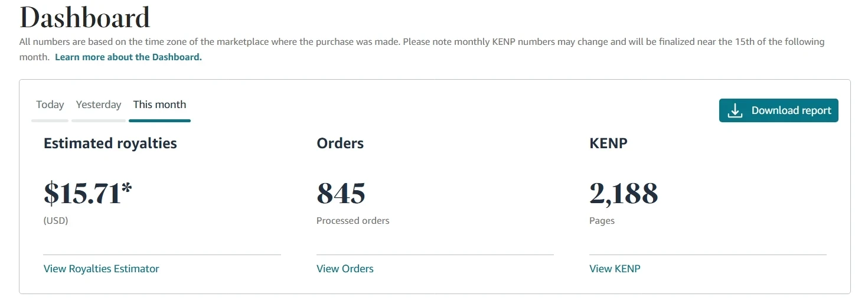Open Learn more about the Dashboard link
Image resolution: width=868 pixels, height=300 pixels.
[x=128, y=57]
